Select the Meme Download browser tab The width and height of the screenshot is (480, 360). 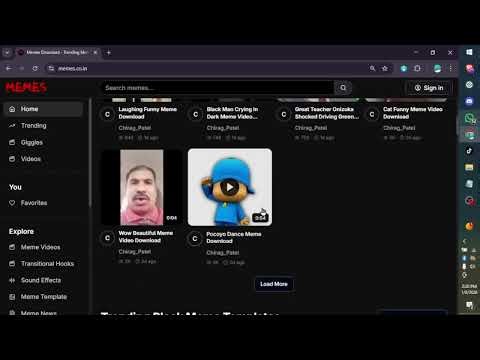coord(57,52)
